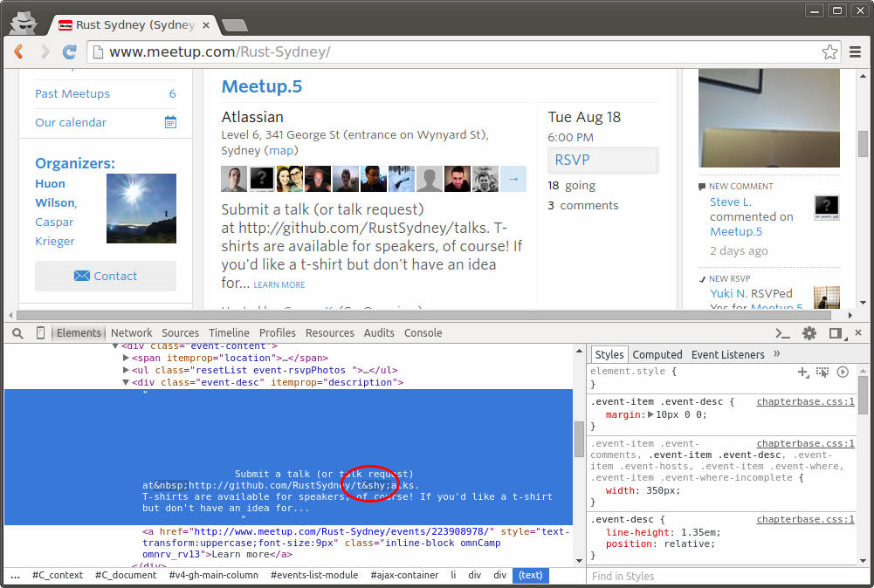Click the 3 comments link
The image size is (874, 588).
pyautogui.click(x=583, y=206)
